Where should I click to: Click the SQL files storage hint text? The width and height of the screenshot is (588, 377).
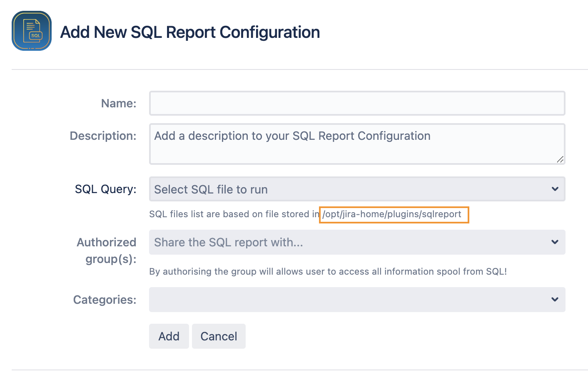pos(233,214)
